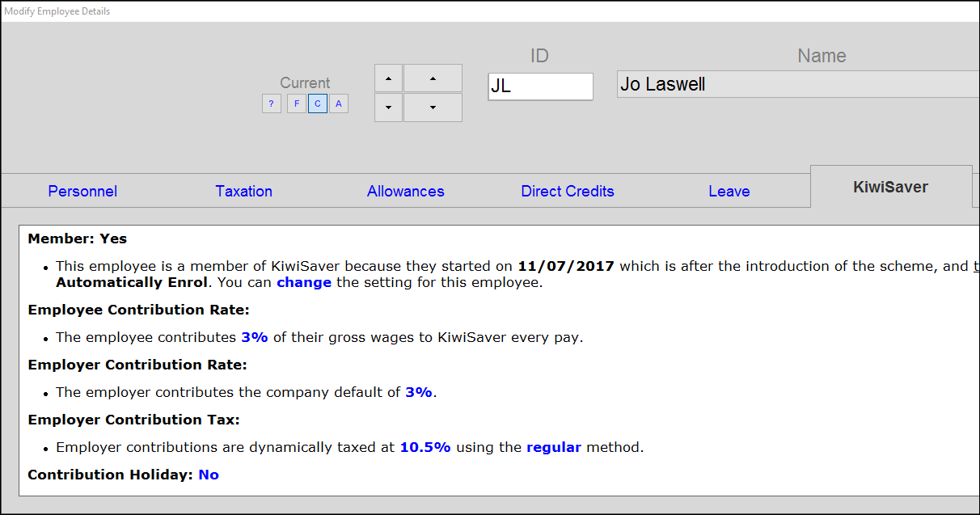Click the wide down arrow button beside ID
The height and width of the screenshot is (515, 980).
click(433, 108)
